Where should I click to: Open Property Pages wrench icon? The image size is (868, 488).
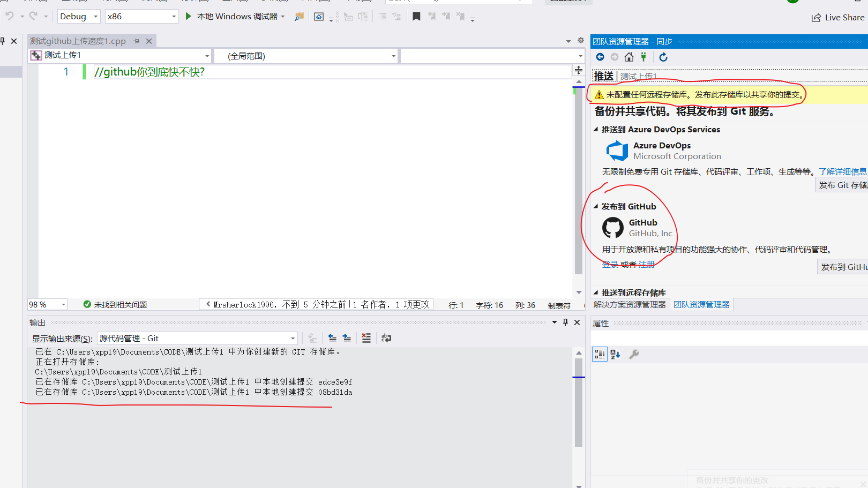click(x=634, y=354)
